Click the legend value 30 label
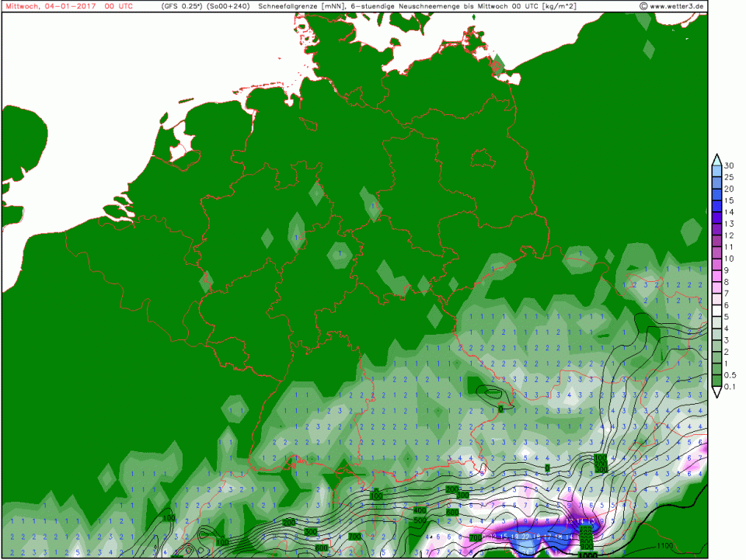Image resolution: width=746 pixels, height=560 pixels. coord(729,165)
